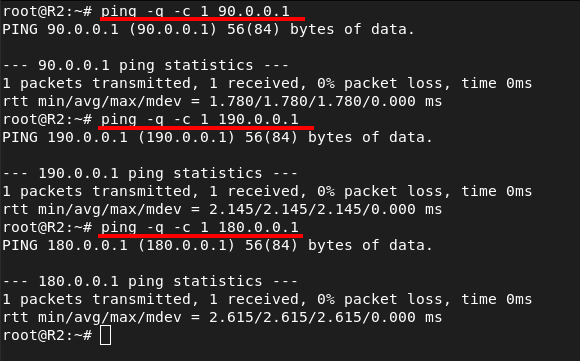
Task: Click the '90.0.0.1 ping statistics' header line
Action: 146,65
